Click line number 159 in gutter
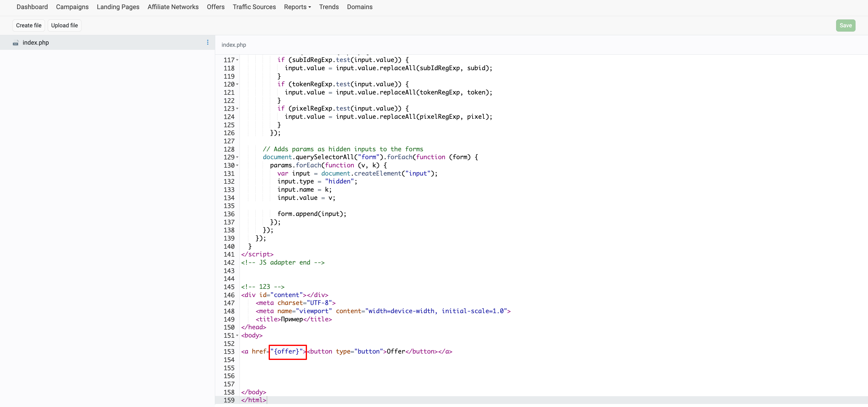 pyautogui.click(x=229, y=400)
